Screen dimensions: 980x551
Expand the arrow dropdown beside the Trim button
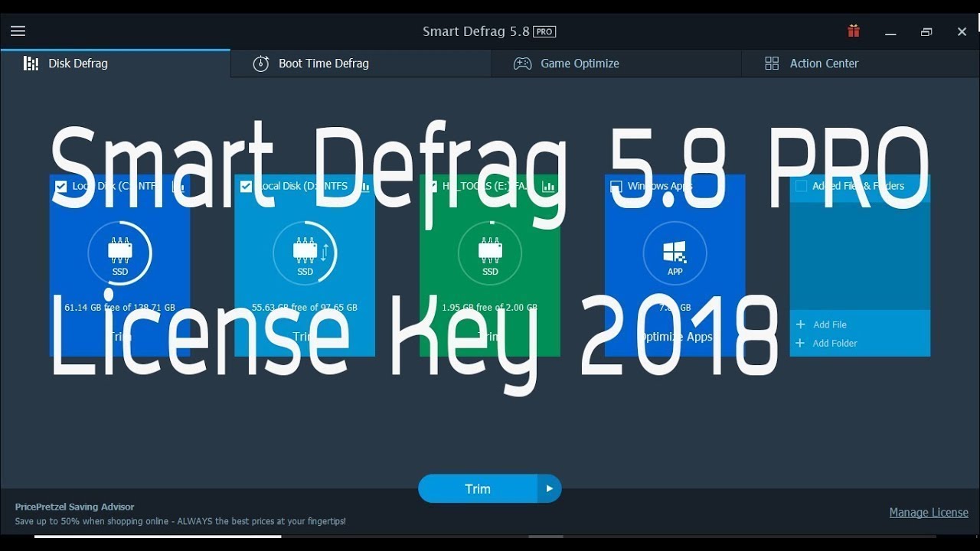[x=550, y=488]
